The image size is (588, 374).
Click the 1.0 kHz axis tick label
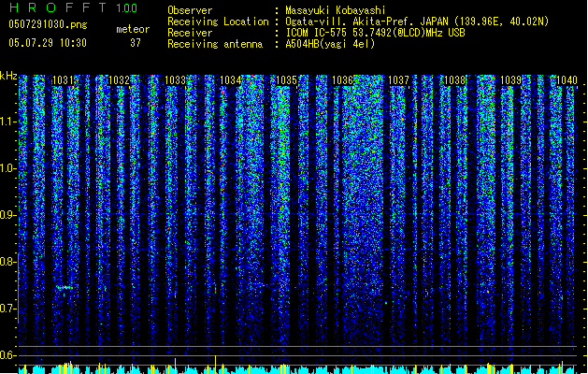7,168
